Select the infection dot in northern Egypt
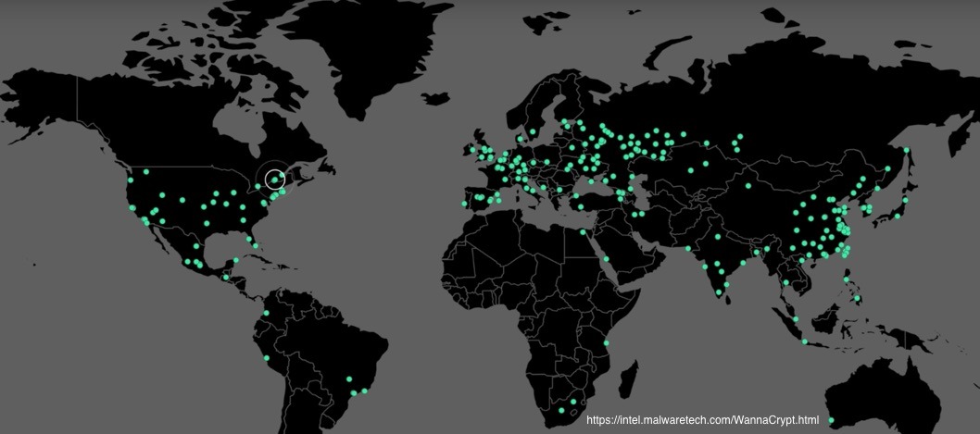Viewport: 980px width, 434px height. click(584, 232)
